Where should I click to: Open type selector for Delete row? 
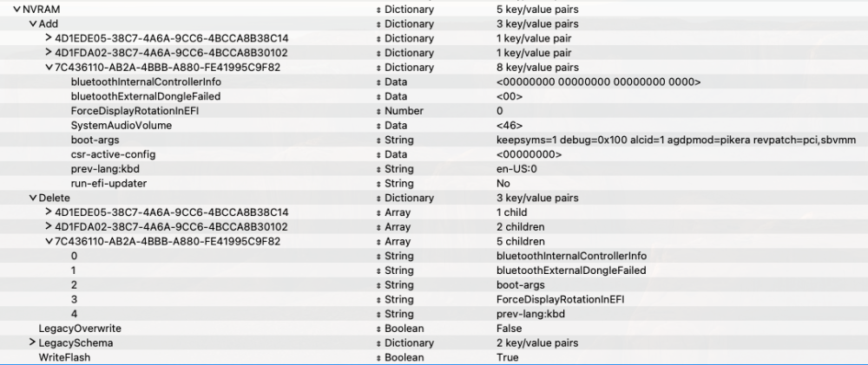pyautogui.click(x=378, y=198)
